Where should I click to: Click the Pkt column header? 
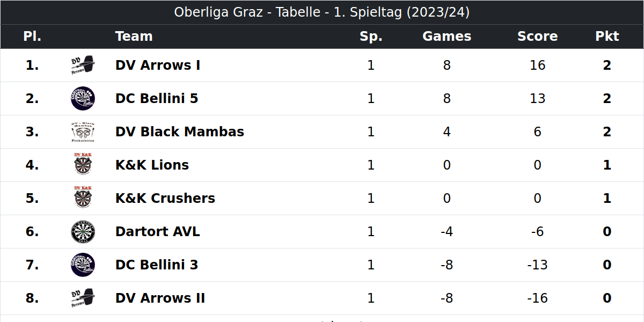(x=607, y=36)
